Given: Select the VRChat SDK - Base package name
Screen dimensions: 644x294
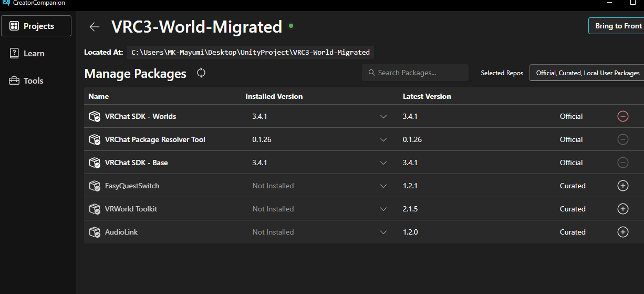Looking at the screenshot, I should [137, 163].
